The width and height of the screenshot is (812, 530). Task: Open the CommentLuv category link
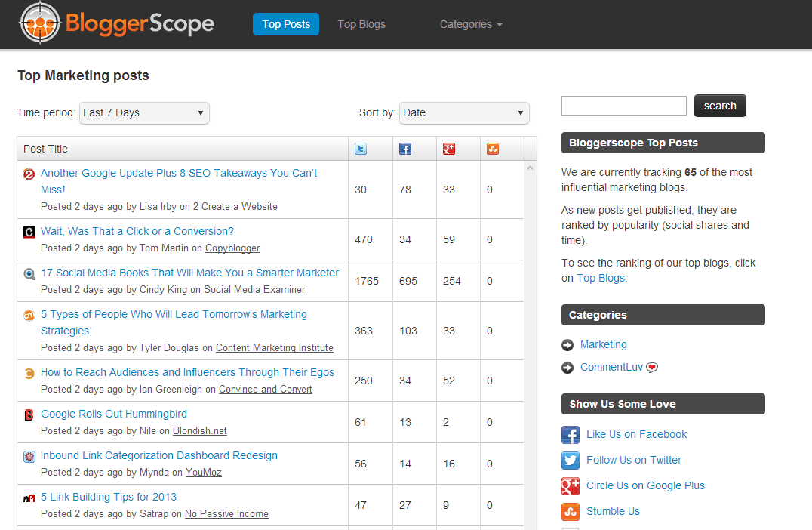coord(611,368)
